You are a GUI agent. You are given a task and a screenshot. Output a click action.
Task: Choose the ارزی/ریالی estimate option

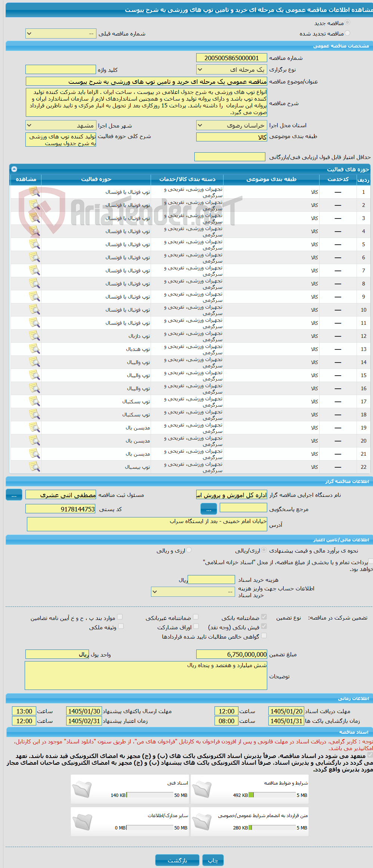[264, 550]
